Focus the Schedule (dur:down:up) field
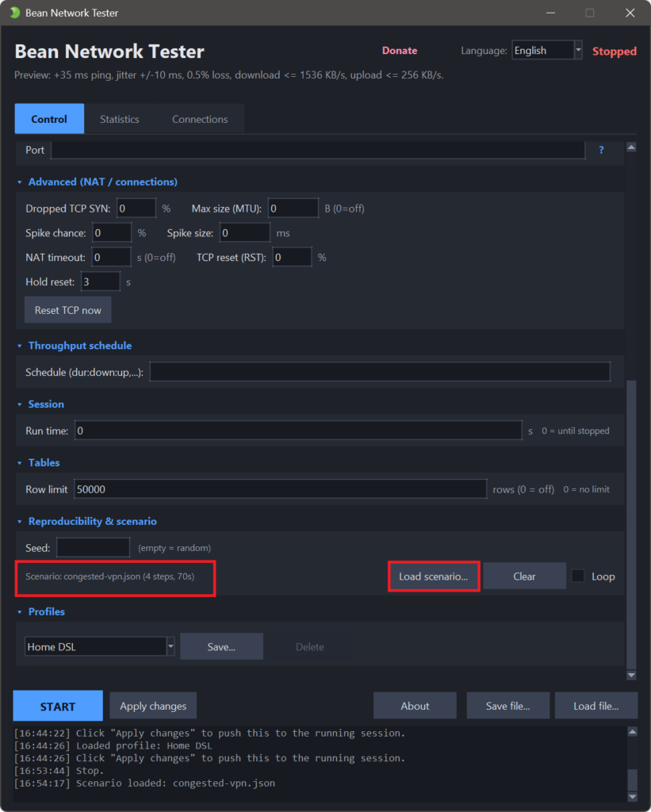 click(x=380, y=372)
